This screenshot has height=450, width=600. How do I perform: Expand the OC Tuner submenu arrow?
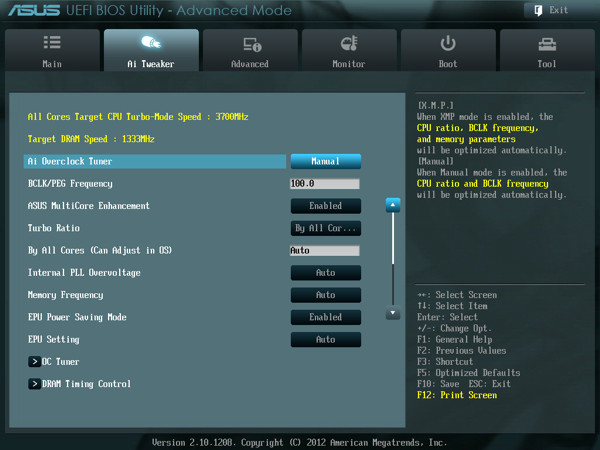click(x=34, y=362)
